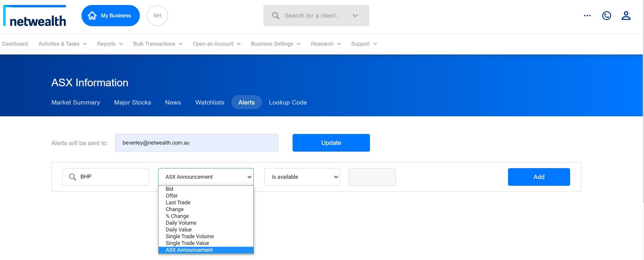
Task: Switch to Lookup Code tab
Action: pos(288,102)
